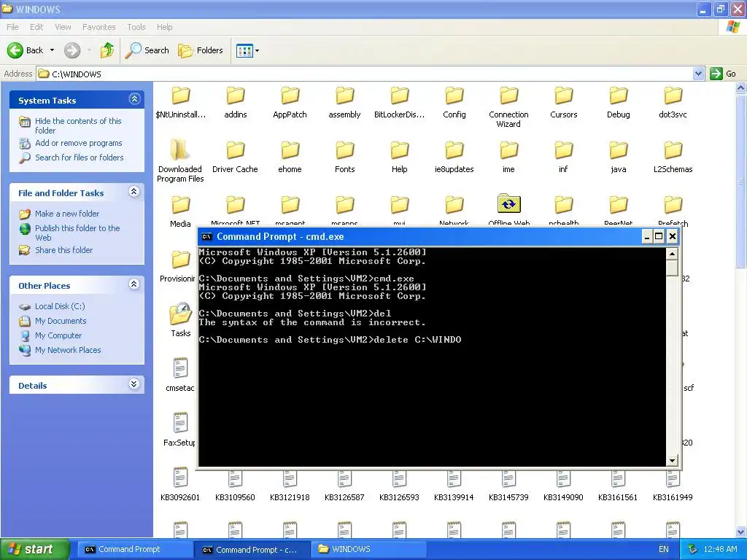Image resolution: width=747 pixels, height=560 pixels.
Task: Select the Downloaded Program Files folder icon
Action: pos(180,150)
